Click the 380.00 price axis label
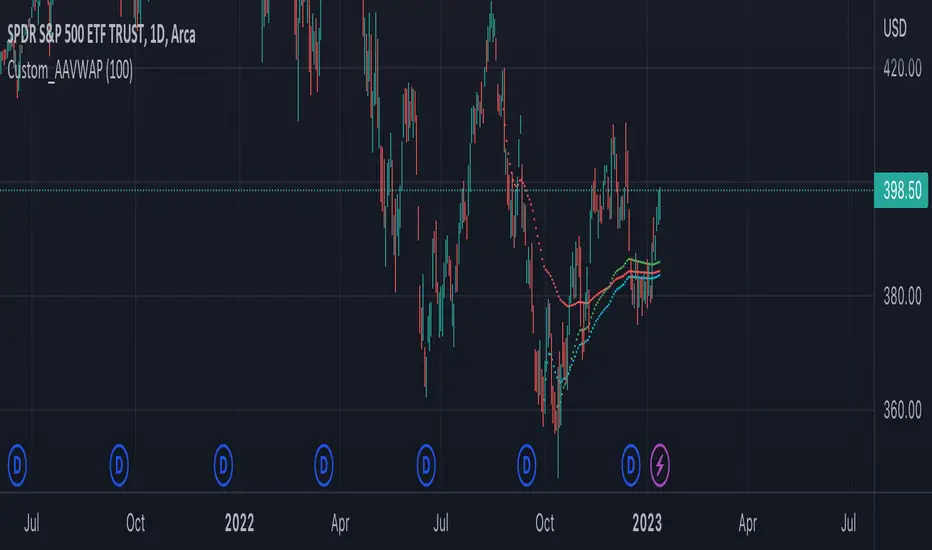This screenshot has height=550, width=932. point(902,296)
